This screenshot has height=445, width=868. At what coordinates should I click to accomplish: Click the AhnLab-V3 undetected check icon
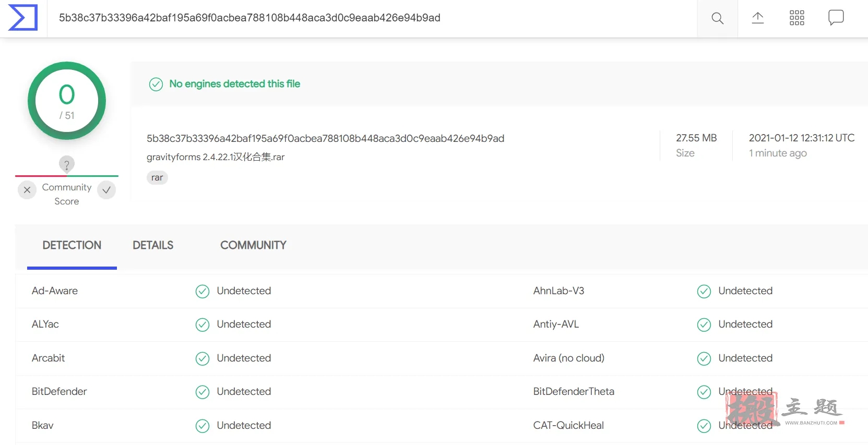[704, 291]
